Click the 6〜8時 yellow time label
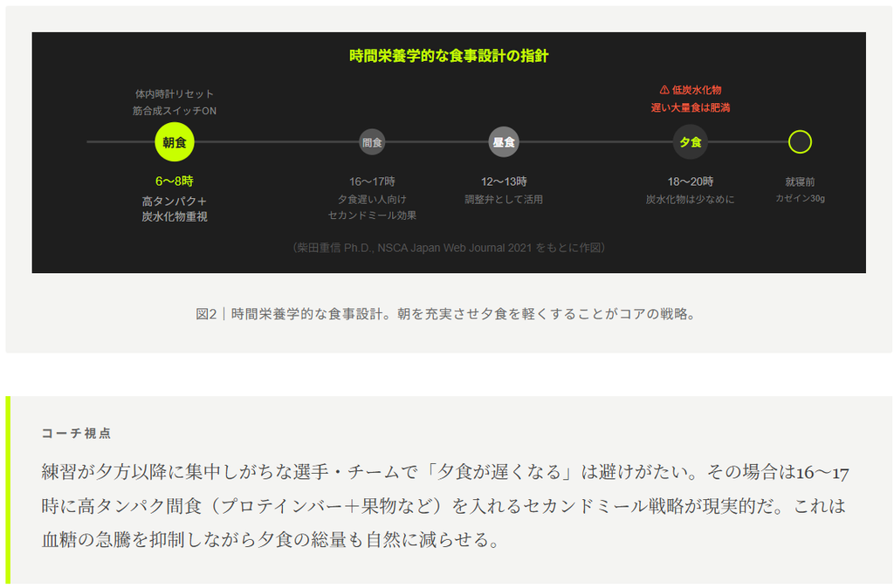Screen dimensions: 894x588 click(175, 181)
